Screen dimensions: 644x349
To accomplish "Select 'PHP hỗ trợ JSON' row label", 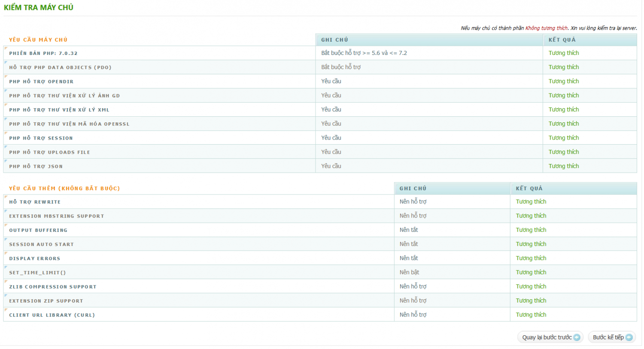I will (x=36, y=167).
